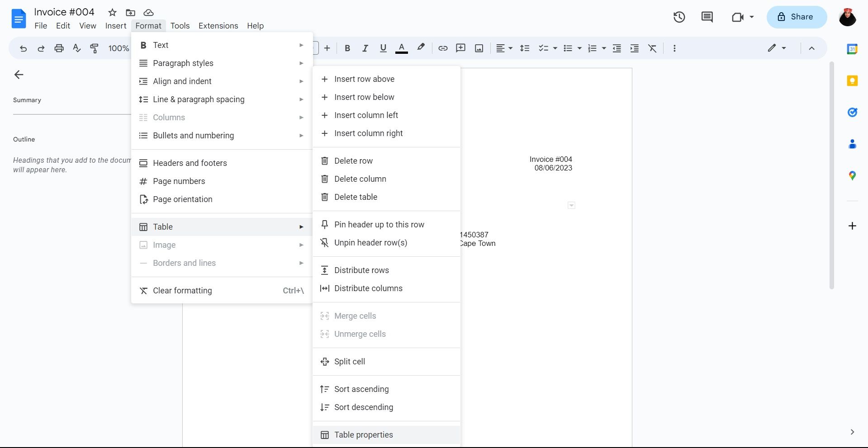Toggle underline formatting in toolbar
This screenshot has height=448, width=868.
coord(383,48)
